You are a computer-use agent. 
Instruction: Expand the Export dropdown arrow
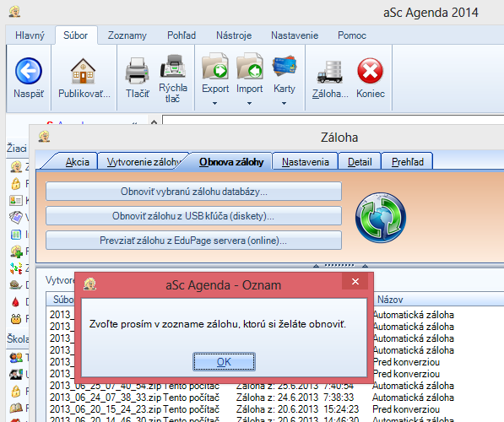pos(214,104)
